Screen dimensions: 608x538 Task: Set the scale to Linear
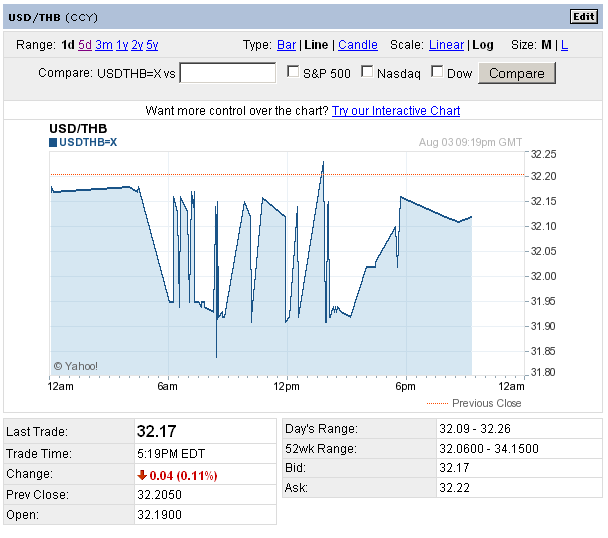coord(446,45)
